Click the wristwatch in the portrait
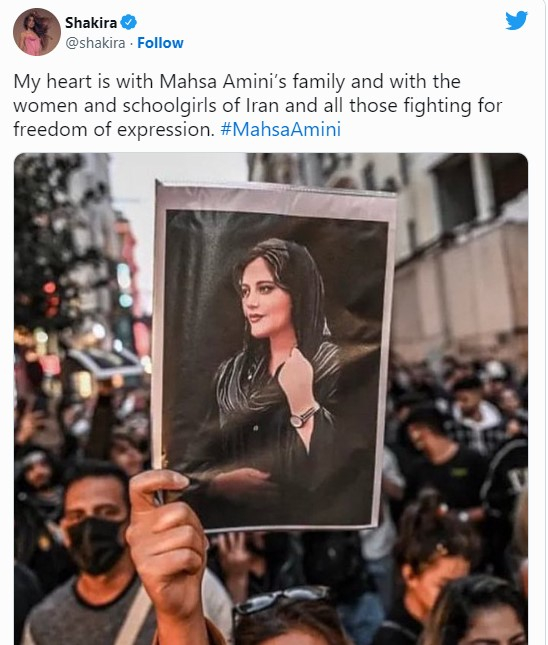This screenshot has height=645, width=548. point(304,417)
